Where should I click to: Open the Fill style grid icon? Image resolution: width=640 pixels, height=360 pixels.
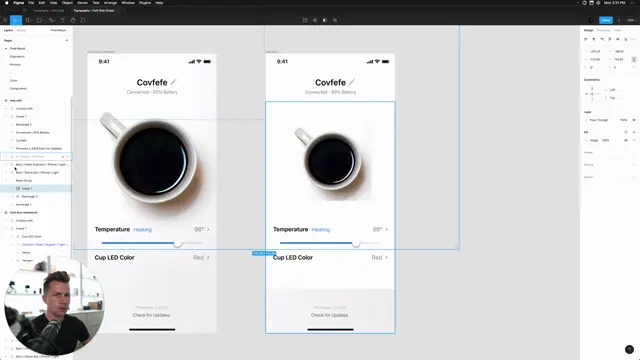tap(626, 132)
